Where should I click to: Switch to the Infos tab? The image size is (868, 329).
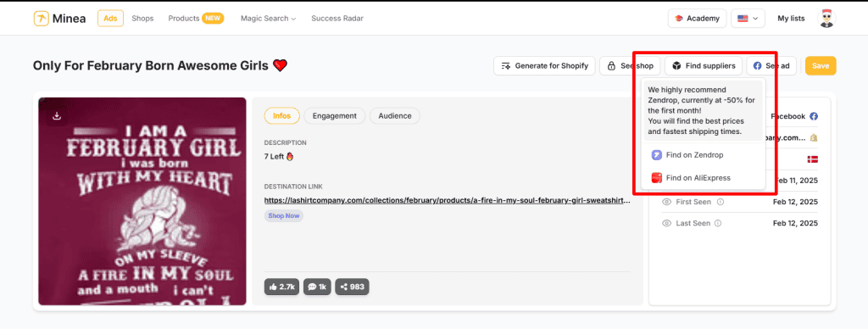tap(281, 116)
